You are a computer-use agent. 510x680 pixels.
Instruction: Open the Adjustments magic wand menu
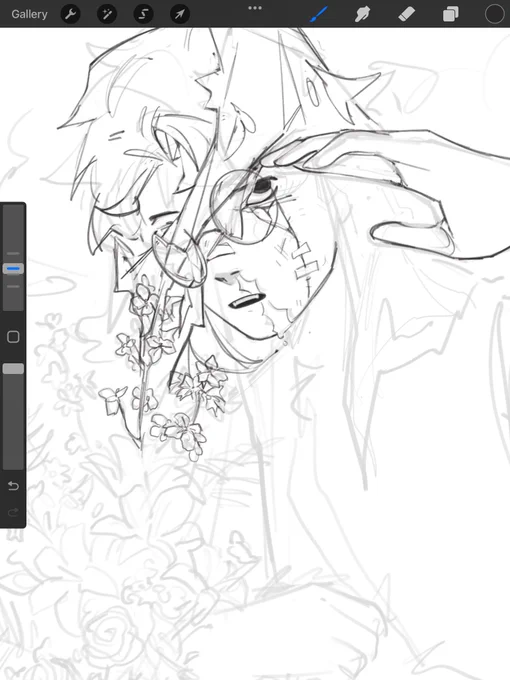click(x=107, y=14)
